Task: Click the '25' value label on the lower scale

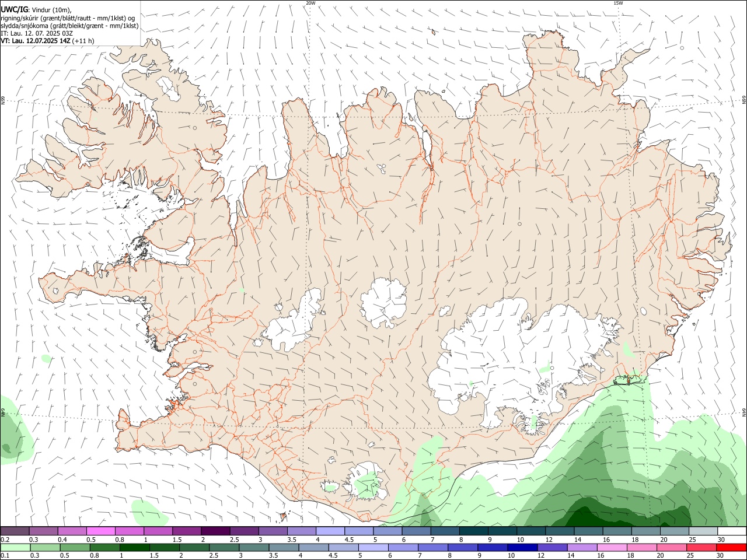Action: (691, 556)
